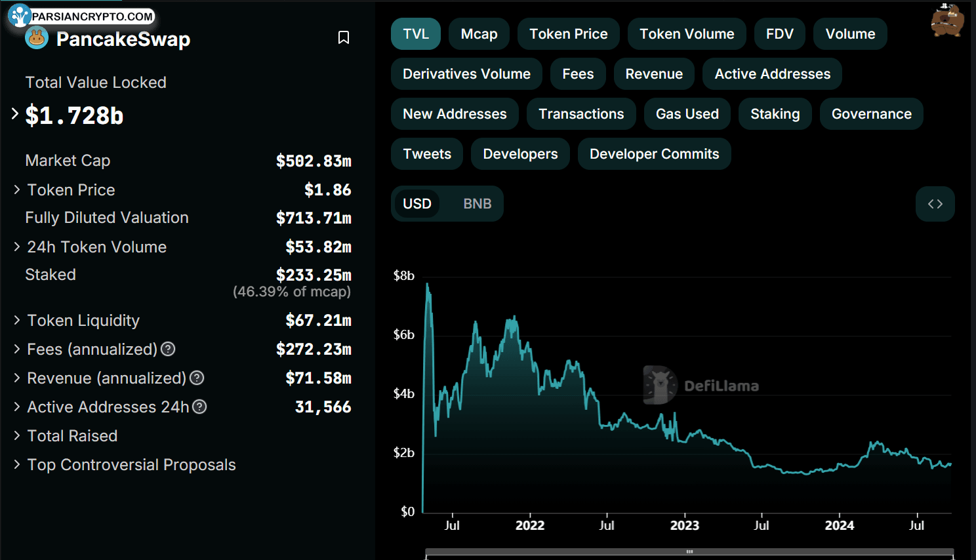Click the $1.728b total value locked figure

[74, 115]
